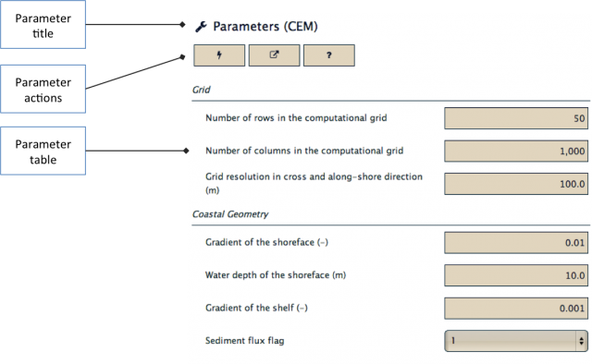Open help with the question mark button
The height and width of the screenshot is (364, 592).
[329, 55]
